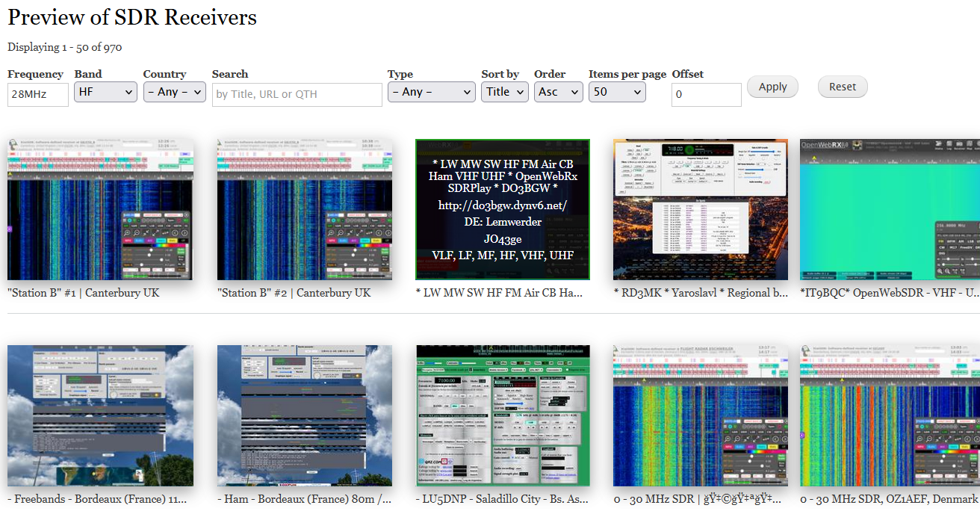The width and height of the screenshot is (980, 511).
Task: Expand the Country dropdown
Action: pos(174,92)
